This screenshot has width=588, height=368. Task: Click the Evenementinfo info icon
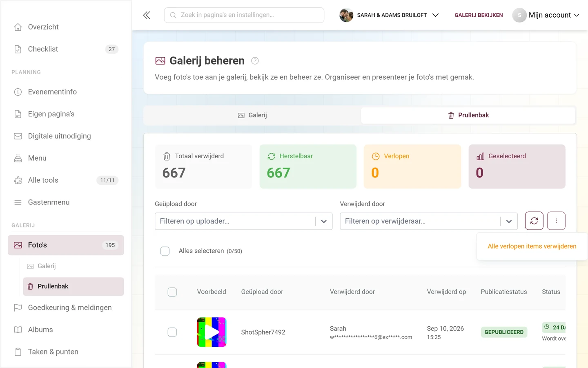point(18,92)
